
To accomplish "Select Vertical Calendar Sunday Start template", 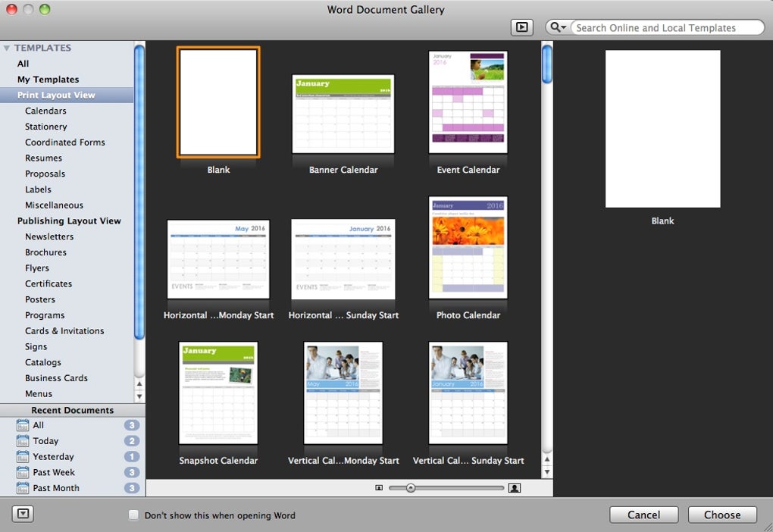I will click(x=468, y=393).
